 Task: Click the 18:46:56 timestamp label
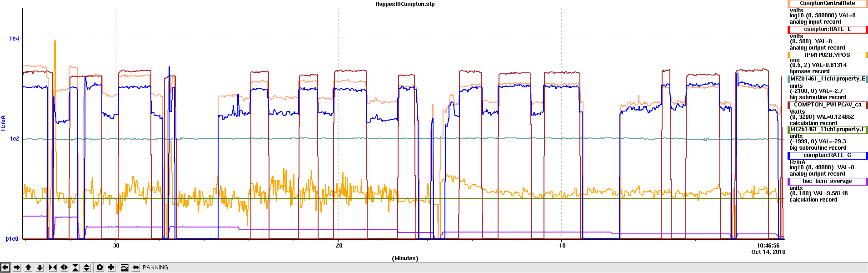[768, 246]
